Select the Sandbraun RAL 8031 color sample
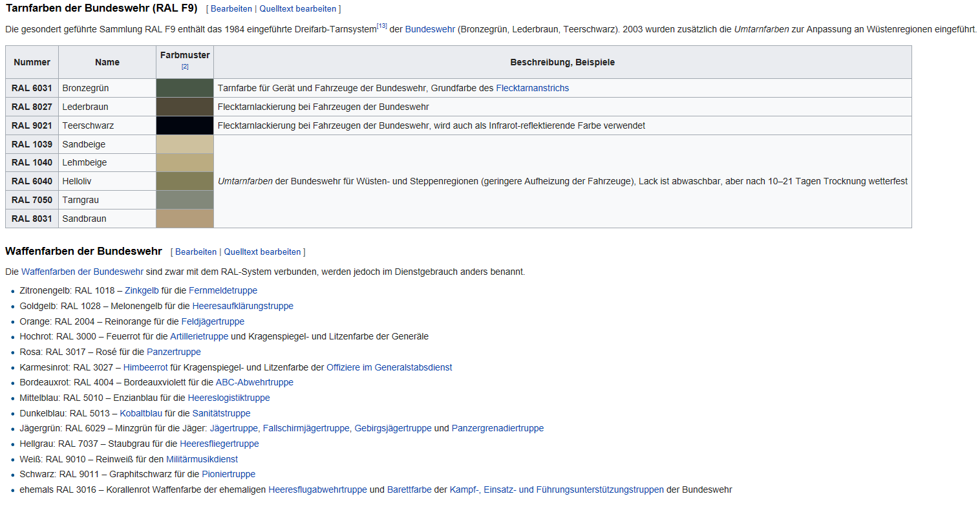 point(184,219)
